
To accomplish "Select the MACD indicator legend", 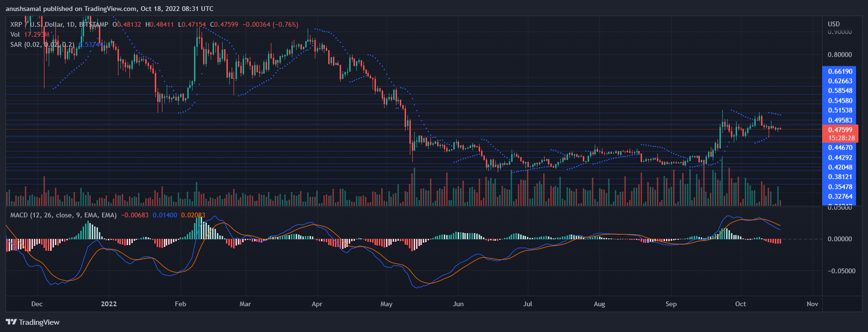I will 19,215.
